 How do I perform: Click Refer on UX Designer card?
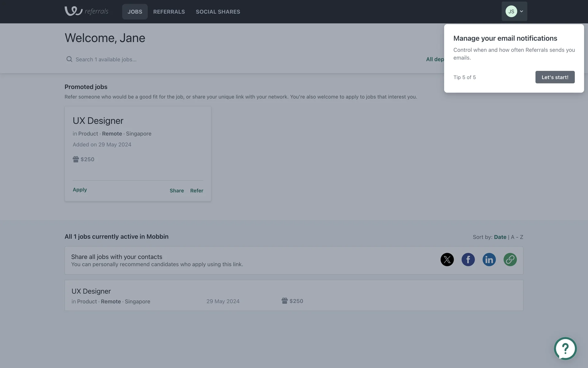click(196, 191)
